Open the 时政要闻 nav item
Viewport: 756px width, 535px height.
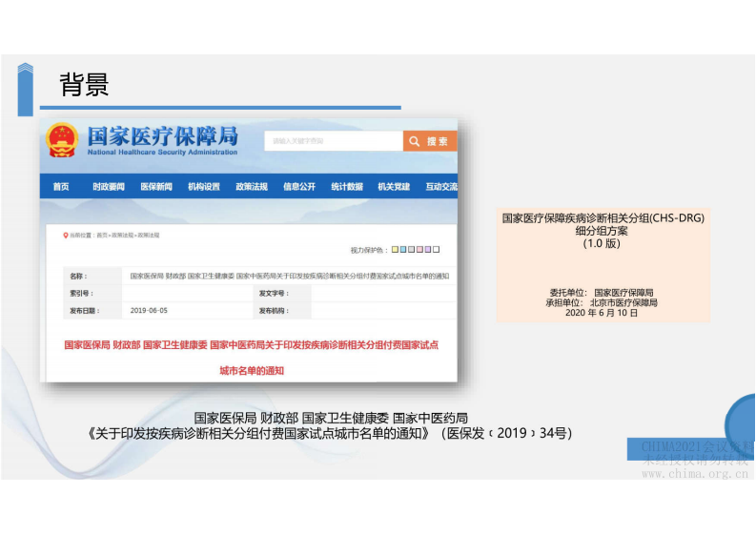click(x=109, y=187)
